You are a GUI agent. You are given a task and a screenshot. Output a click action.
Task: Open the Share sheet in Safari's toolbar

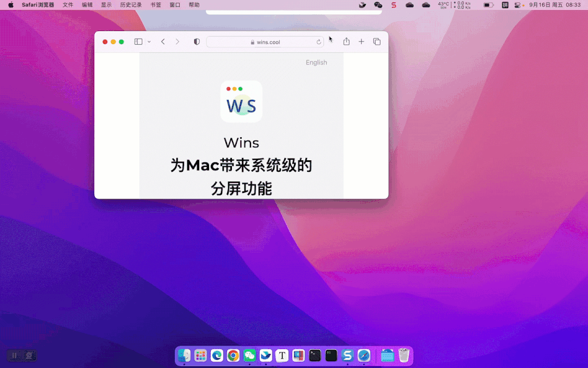[346, 41]
